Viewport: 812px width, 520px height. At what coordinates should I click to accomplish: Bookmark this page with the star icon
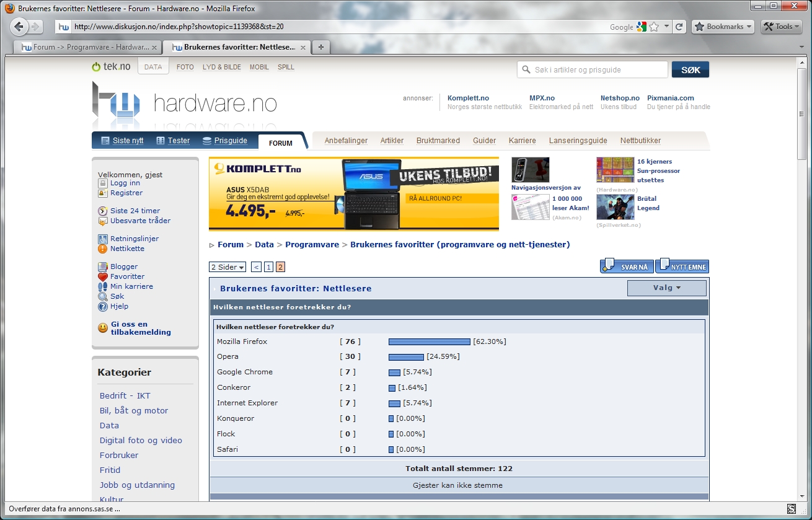coord(653,27)
